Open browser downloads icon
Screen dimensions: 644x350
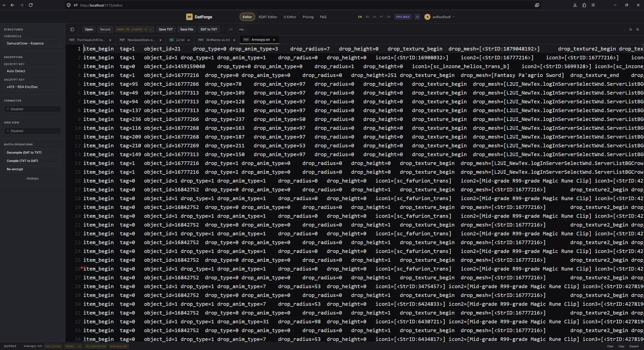click(575, 5)
